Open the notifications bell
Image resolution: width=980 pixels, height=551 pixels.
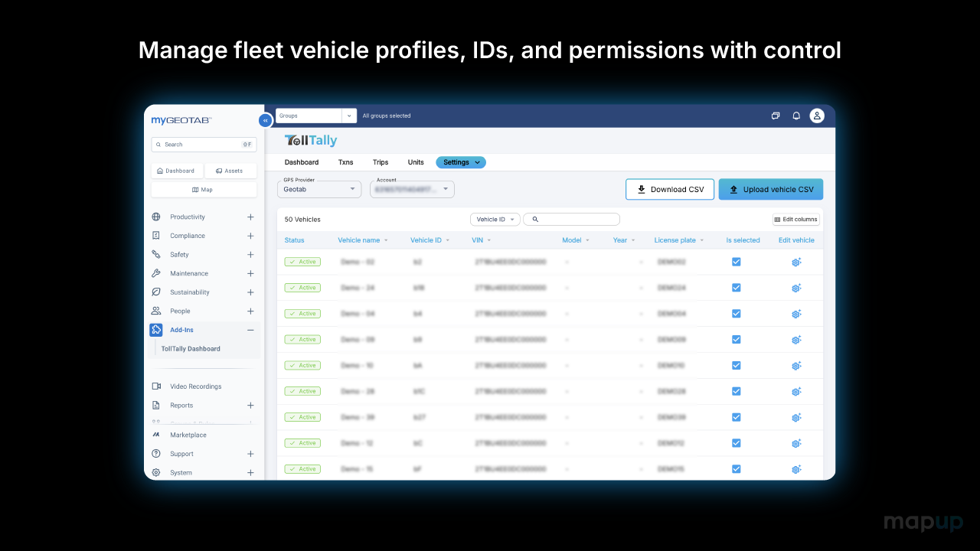[x=796, y=116]
